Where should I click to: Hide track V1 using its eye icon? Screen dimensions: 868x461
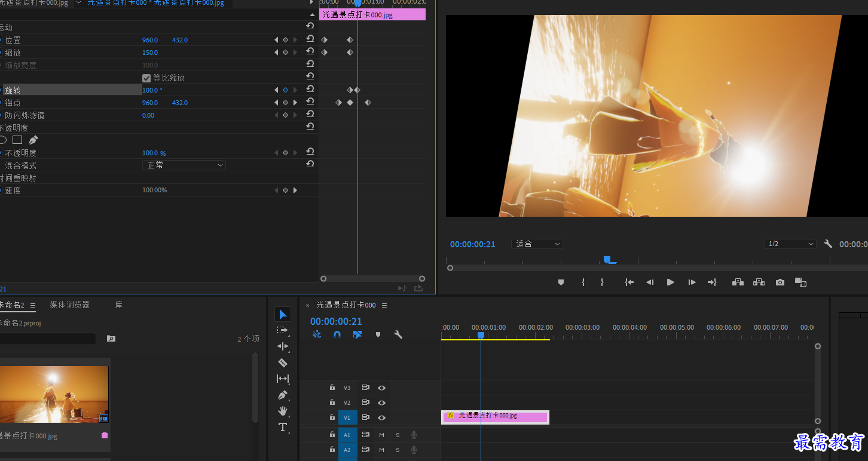[381, 418]
